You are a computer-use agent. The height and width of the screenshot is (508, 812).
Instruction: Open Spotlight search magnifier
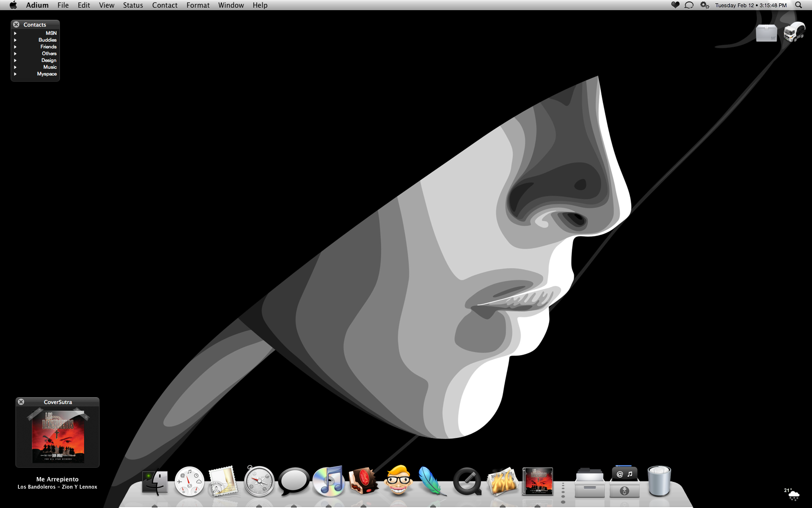(x=798, y=5)
